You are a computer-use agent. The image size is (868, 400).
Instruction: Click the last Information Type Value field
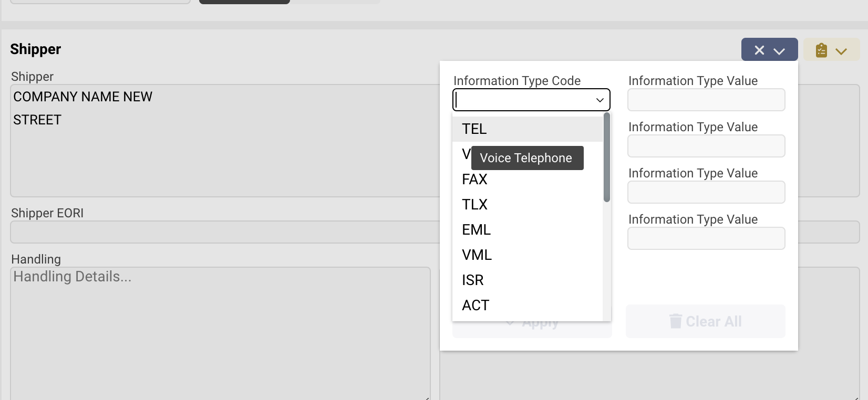point(706,238)
